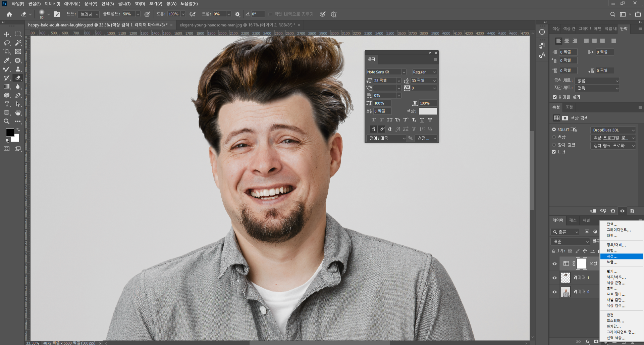Select the Clone Stamp tool
Viewport: 644px width, 345px height.
[x=18, y=69]
